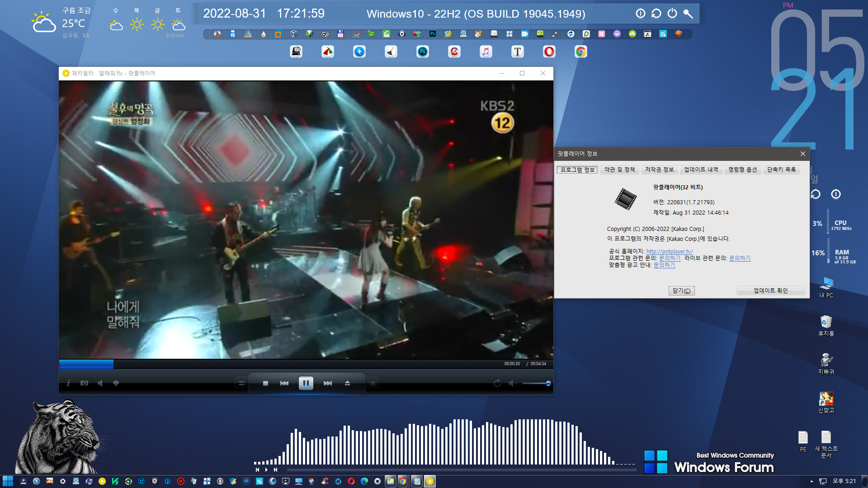868x488 pixels.
Task: Click the blue lightning bolt dock icon
Action: 359,52
